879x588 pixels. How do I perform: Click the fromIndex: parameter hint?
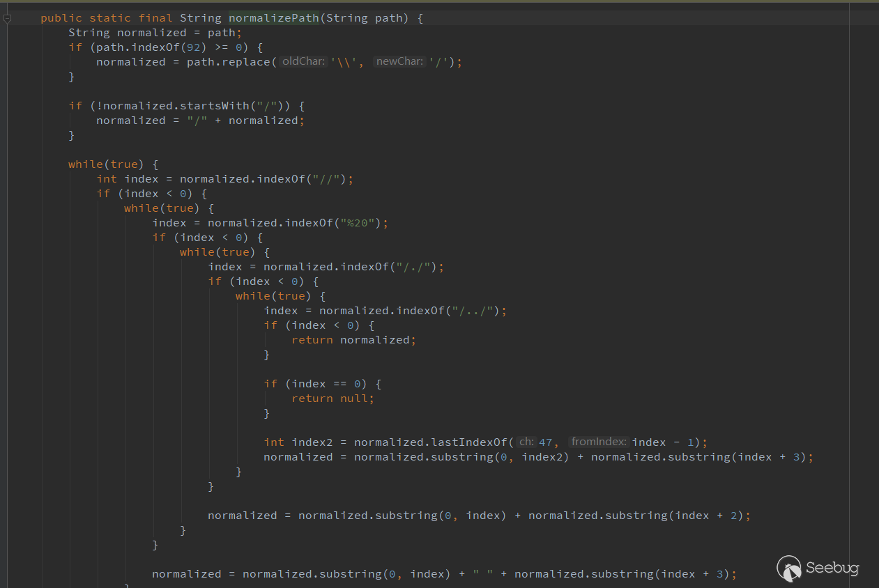coord(599,442)
